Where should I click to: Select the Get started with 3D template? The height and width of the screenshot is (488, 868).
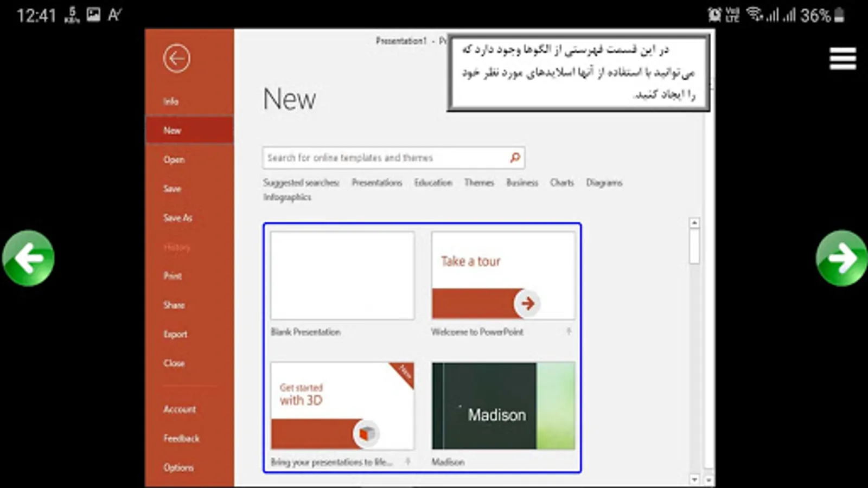342,406
